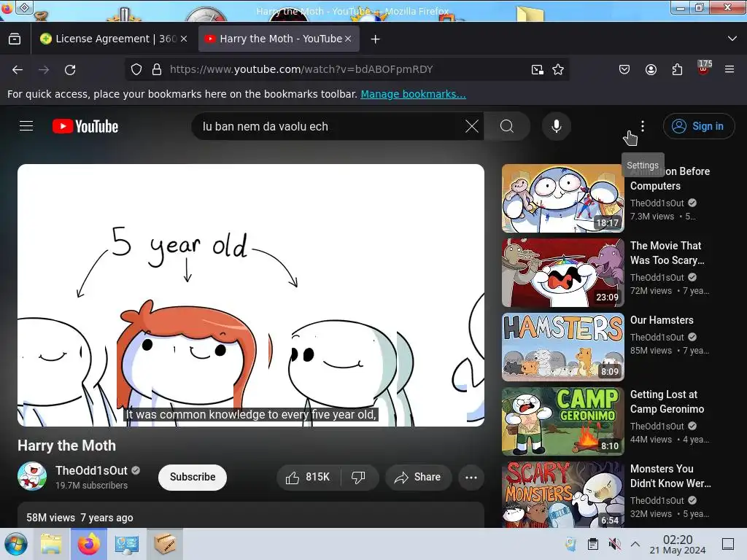The height and width of the screenshot is (560, 747).
Task: Open Firefox View icon
Action: coord(15,39)
